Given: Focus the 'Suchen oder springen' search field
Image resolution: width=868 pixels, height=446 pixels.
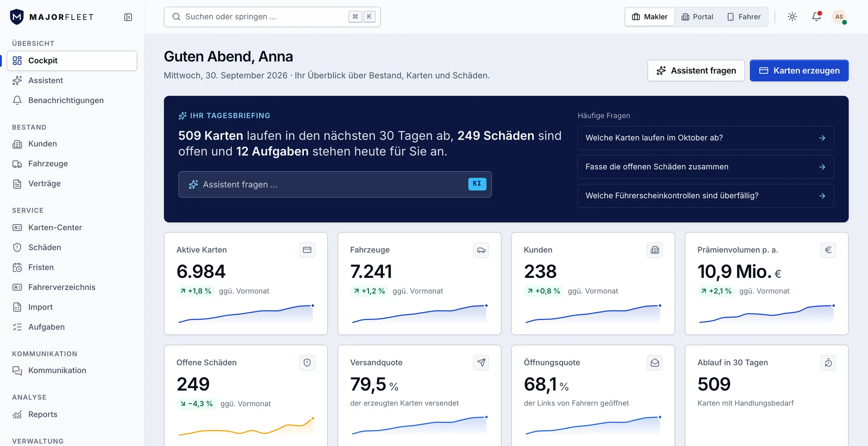Looking at the screenshot, I should [272, 17].
